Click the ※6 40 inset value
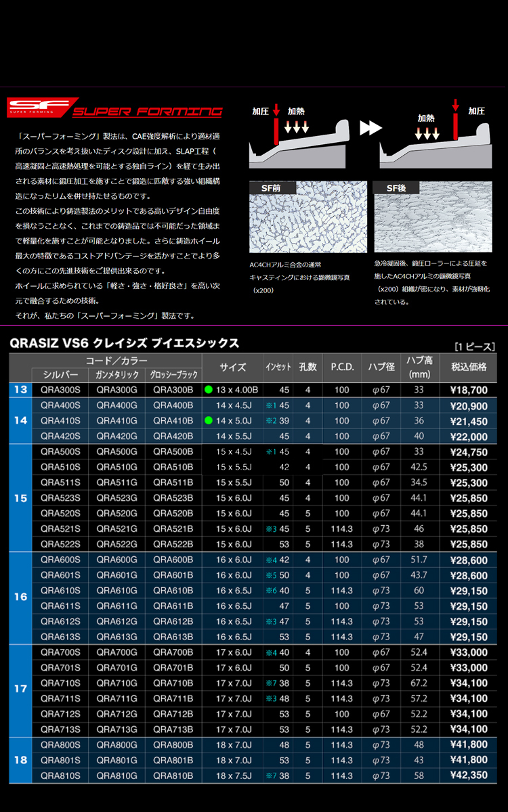This screenshot has width=508, height=812. pyautogui.click(x=278, y=591)
